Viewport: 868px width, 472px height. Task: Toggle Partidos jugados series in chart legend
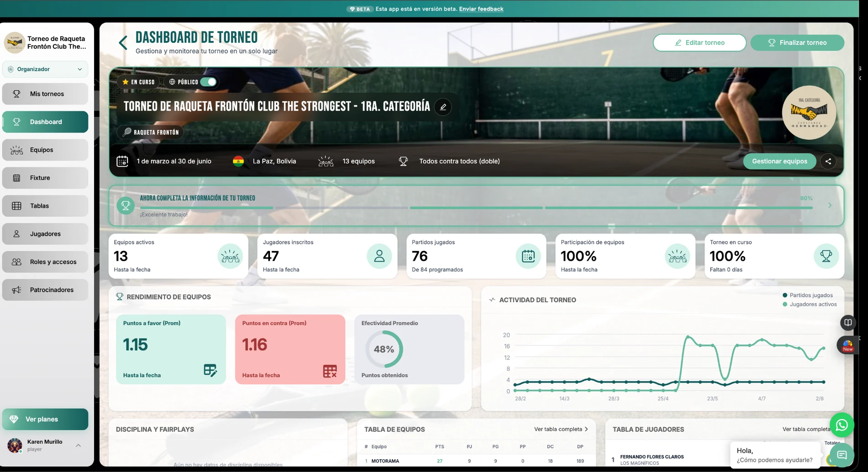click(x=807, y=295)
